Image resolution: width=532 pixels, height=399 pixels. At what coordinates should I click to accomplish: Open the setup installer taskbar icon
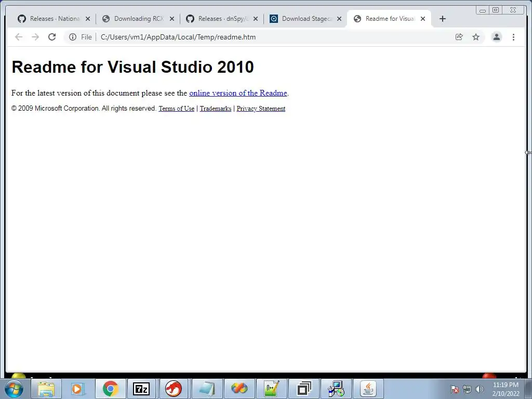click(336, 389)
